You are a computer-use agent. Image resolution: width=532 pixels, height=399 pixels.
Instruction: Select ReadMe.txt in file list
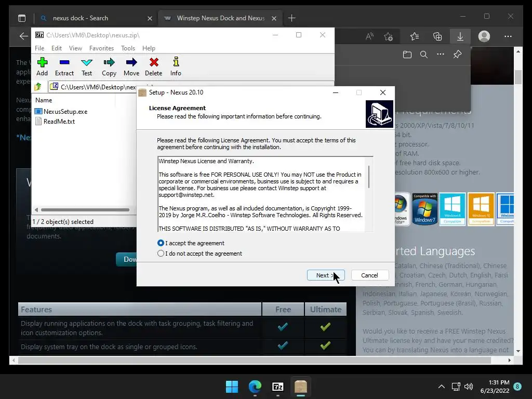coord(55,121)
